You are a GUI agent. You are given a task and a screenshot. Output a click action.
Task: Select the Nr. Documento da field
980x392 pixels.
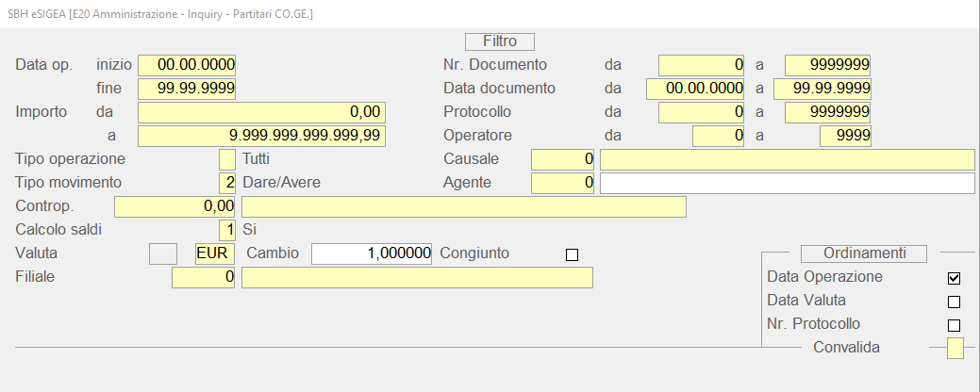(702, 65)
